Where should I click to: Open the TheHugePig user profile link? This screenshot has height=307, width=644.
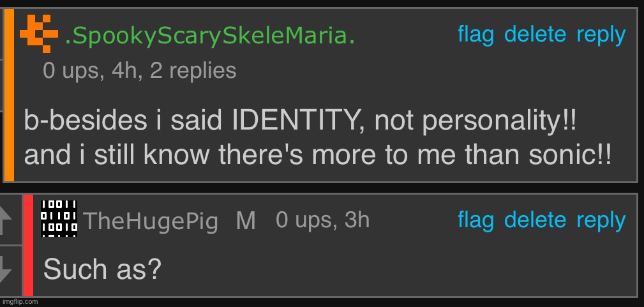click(x=151, y=222)
